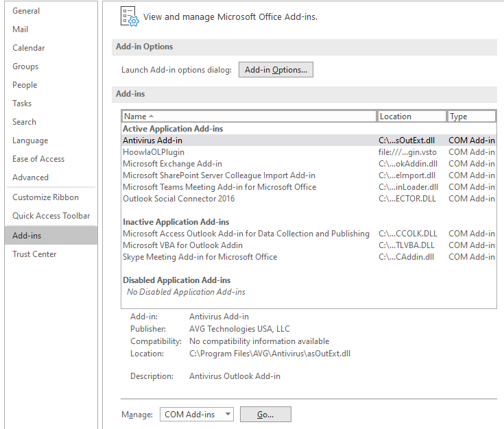The image size is (504, 429).
Task: Click the Go... button
Action: pos(265,414)
